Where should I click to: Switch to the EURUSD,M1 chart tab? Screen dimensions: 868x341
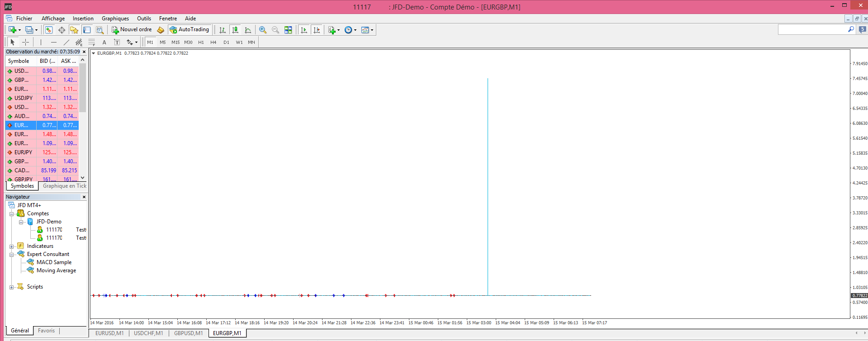(x=109, y=333)
